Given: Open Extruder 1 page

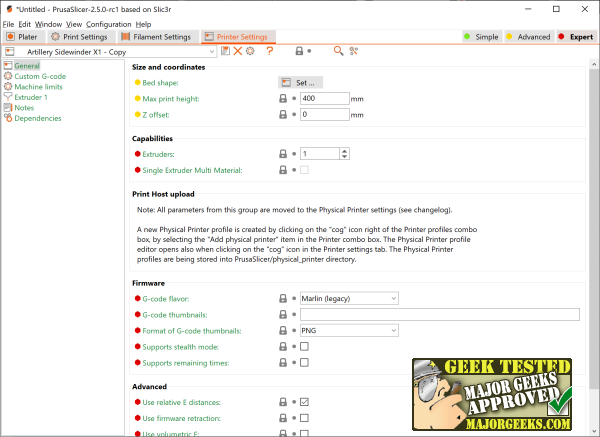Looking at the screenshot, I should tap(31, 97).
